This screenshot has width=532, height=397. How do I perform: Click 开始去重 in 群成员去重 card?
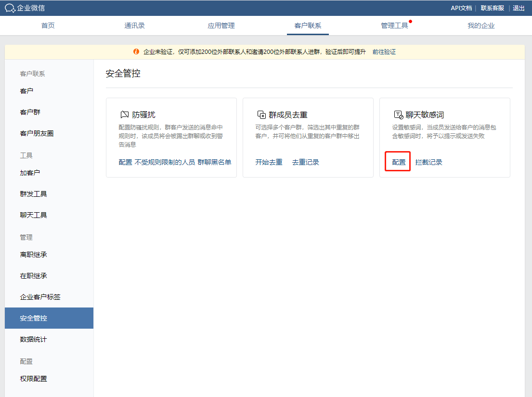(269, 162)
